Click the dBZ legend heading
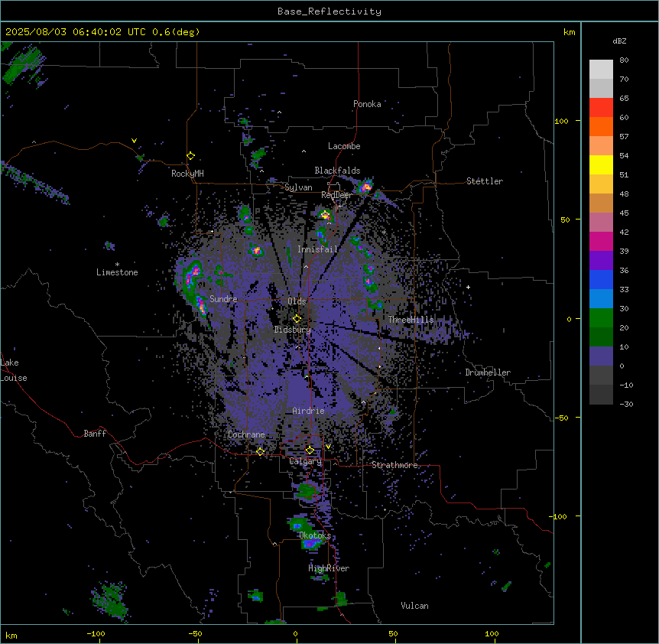659x644 pixels. (619, 41)
